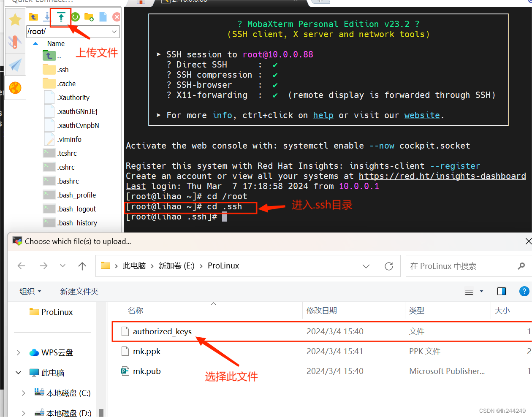Open the '..' parent folder entry
This screenshot has width=532, height=417.
tap(52, 56)
